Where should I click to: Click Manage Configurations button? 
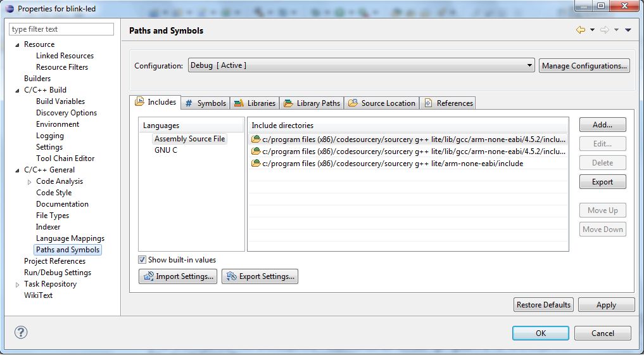pos(584,66)
